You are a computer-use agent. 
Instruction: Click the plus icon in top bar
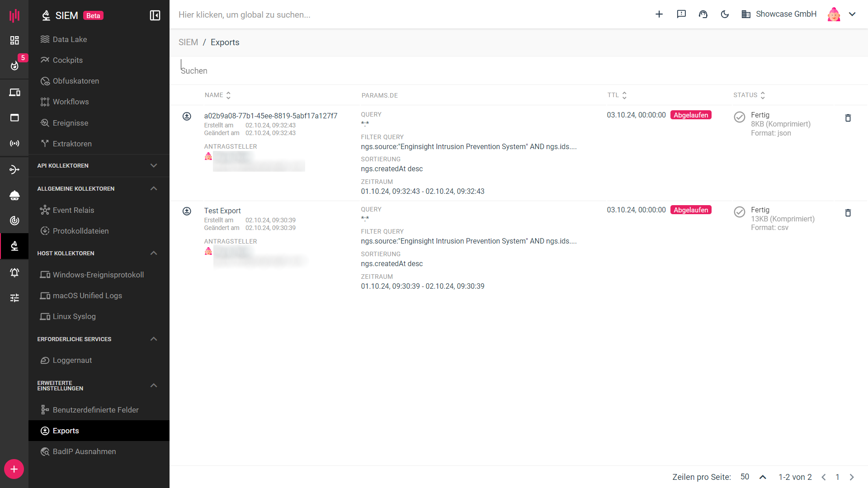pyautogui.click(x=659, y=14)
